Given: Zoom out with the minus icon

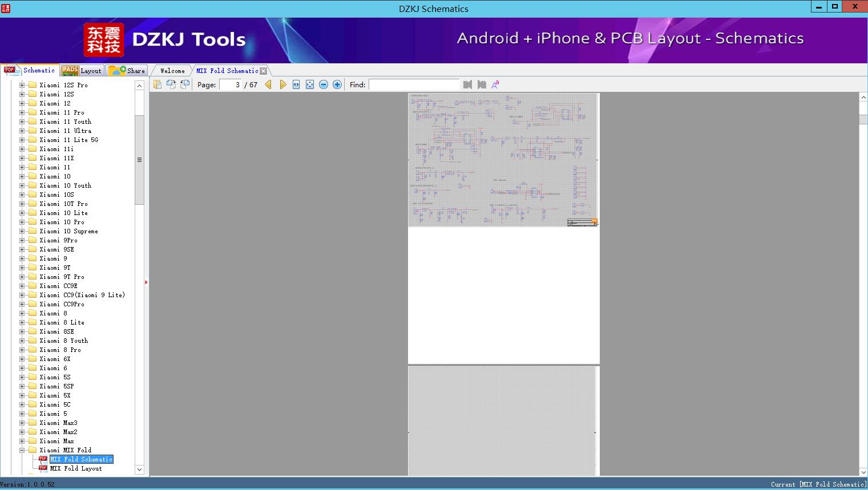Looking at the screenshot, I should pos(324,84).
